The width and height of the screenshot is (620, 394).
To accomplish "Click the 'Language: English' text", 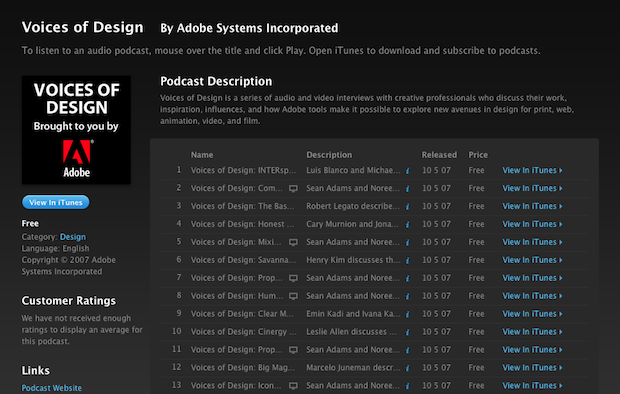I will tap(55, 248).
